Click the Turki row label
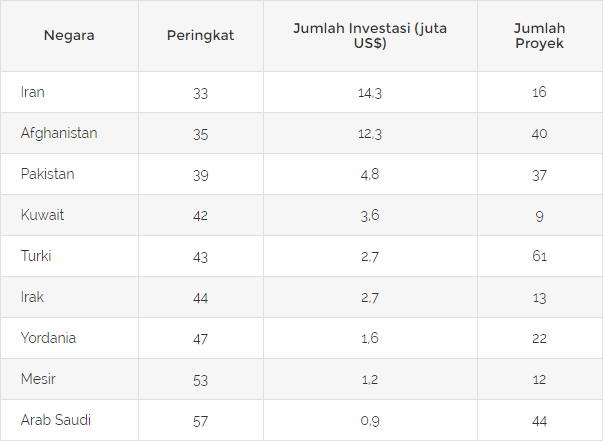 36,256
